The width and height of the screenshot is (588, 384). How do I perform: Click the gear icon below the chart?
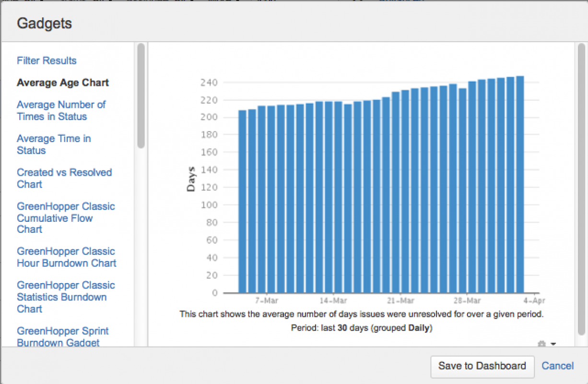[x=542, y=344]
